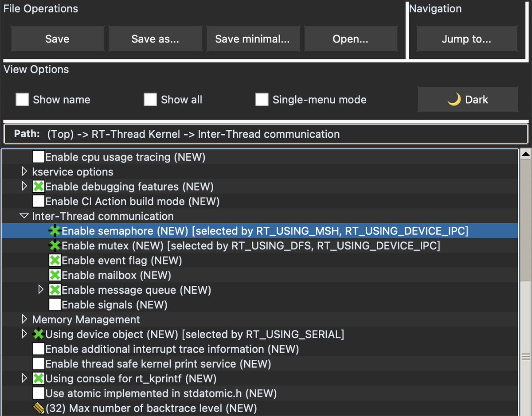Select Enable signals (NEW) text
This screenshot has height=416, width=532.
pos(114,305)
